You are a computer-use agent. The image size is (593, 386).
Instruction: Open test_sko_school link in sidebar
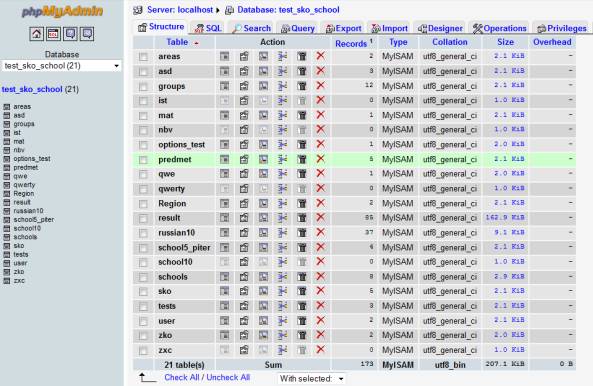click(x=32, y=90)
